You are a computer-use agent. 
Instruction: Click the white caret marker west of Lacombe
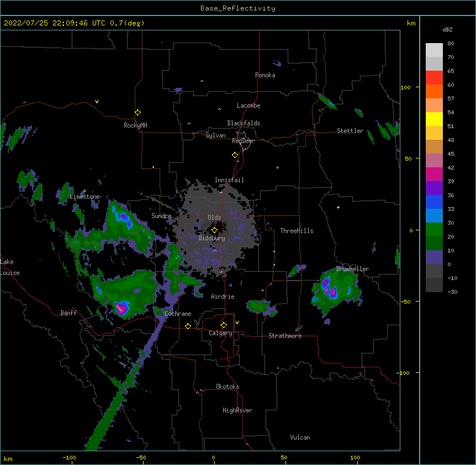pyautogui.click(x=219, y=109)
